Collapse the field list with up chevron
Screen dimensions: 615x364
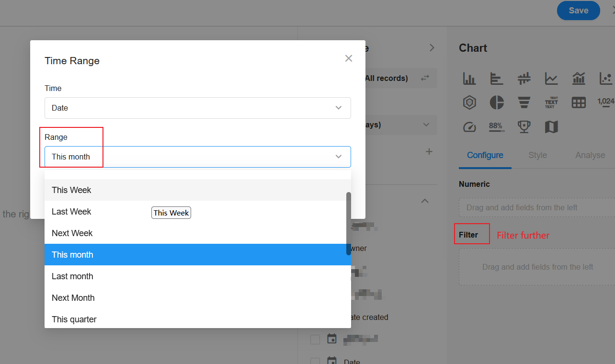pos(424,201)
